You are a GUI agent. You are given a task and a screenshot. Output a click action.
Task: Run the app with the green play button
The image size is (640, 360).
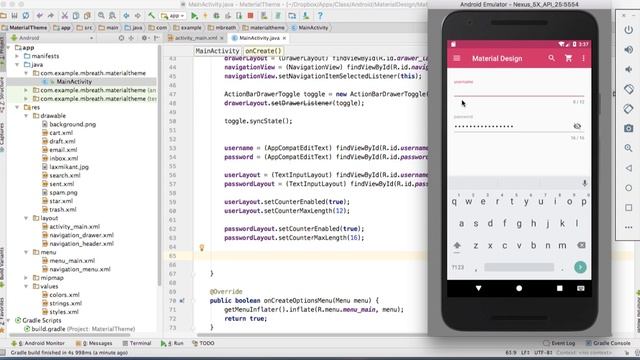click(194, 16)
